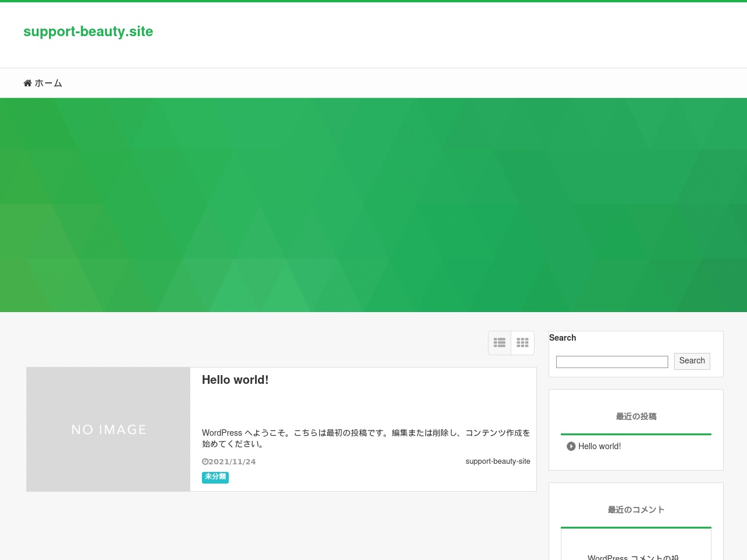This screenshot has height=560, width=747.
Task: Open the support-beauty.site title link
Action: [88, 32]
